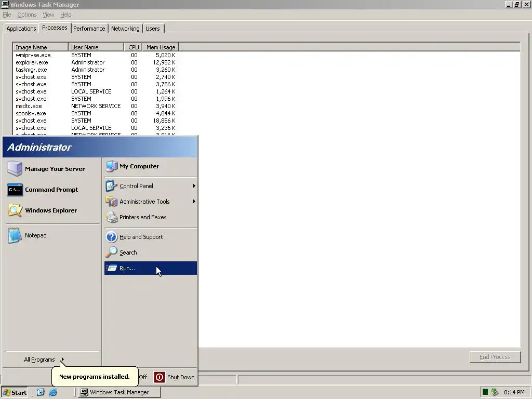Switch to the Performance tab
Viewport: 532px width, 399px height.
pyautogui.click(x=89, y=29)
